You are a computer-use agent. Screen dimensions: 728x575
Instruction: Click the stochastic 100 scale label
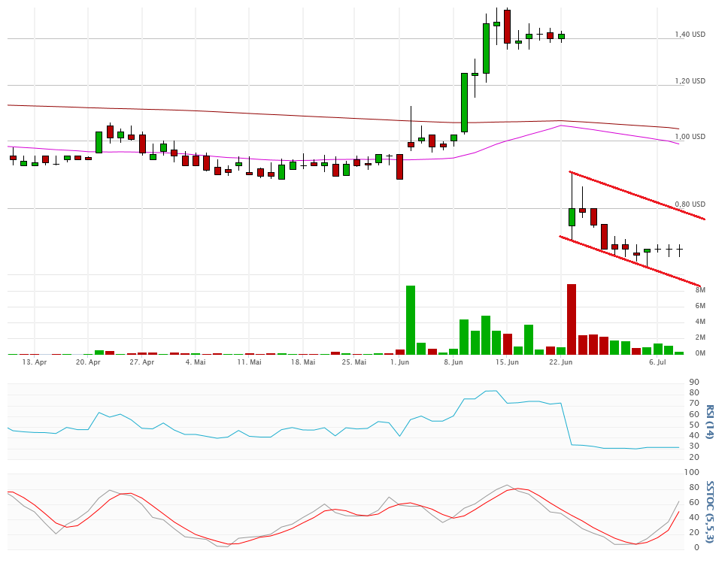692,473
